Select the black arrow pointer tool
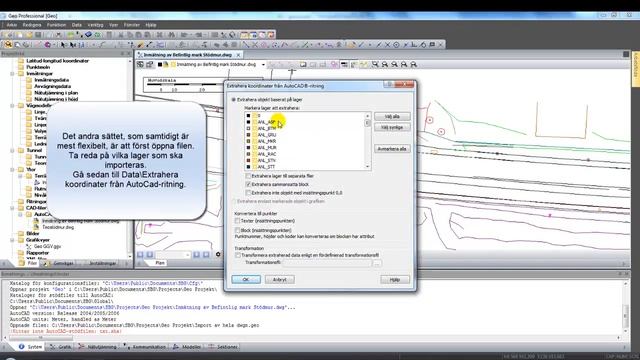640x360 pixels. 63,44
